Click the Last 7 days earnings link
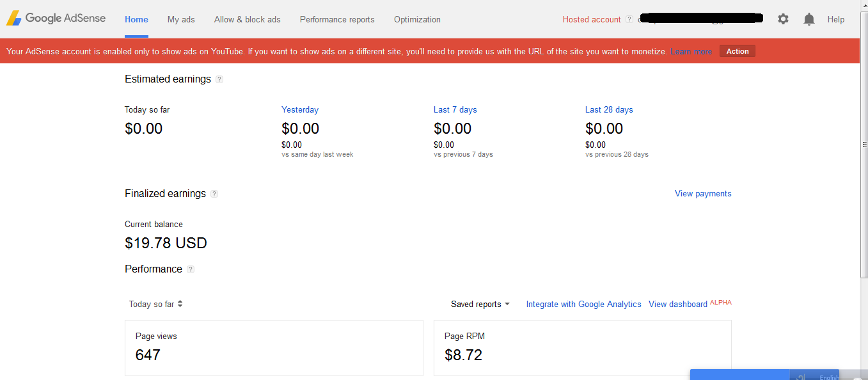Screen dimensions: 868x380 [x=455, y=110]
